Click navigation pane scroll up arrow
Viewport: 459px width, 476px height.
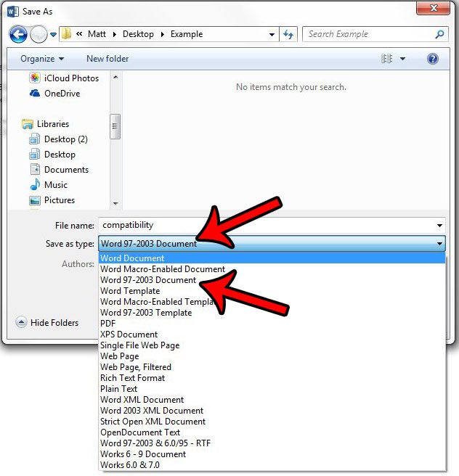(x=115, y=78)
